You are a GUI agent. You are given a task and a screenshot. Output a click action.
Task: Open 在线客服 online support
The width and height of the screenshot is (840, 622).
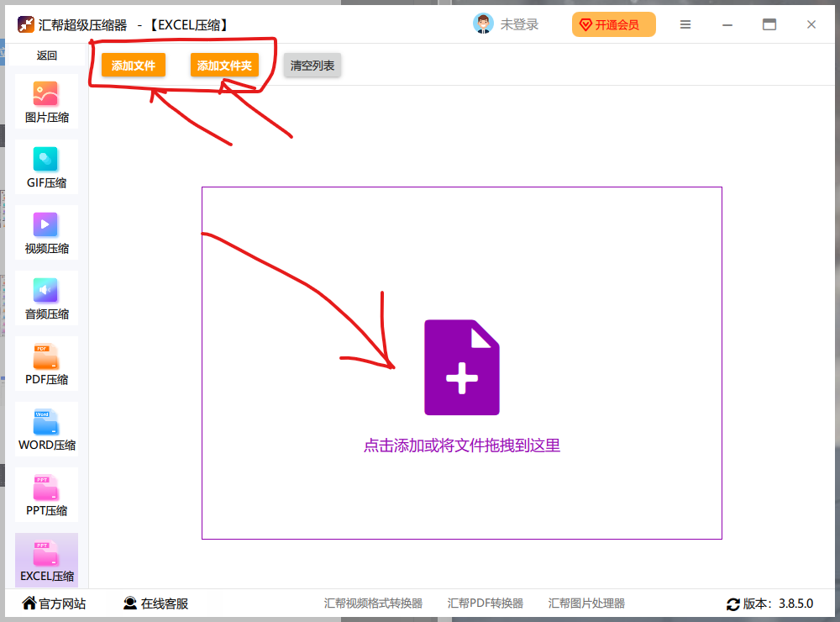click(x=156, y=604)
